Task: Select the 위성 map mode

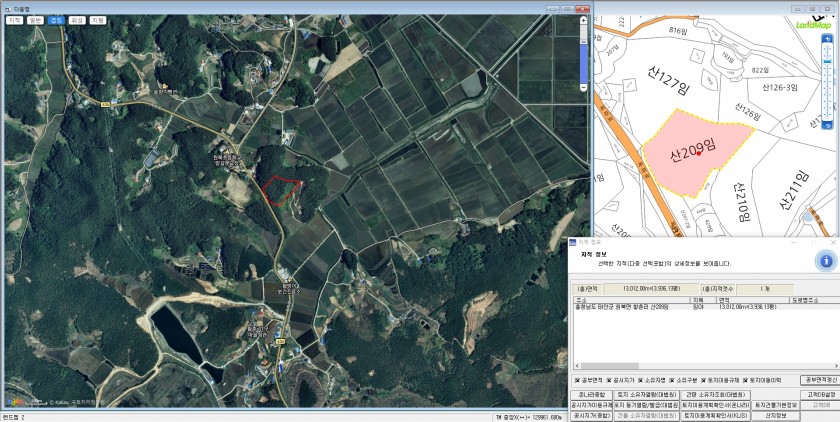Action: [x=77, y=20]
